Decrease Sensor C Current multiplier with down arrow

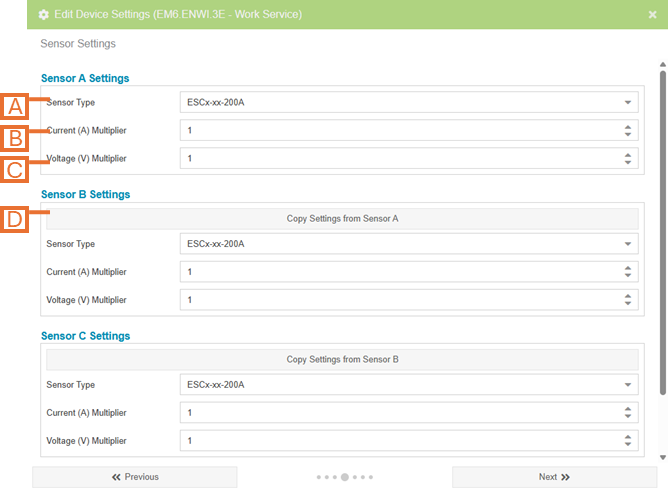[x=628, y=416]
